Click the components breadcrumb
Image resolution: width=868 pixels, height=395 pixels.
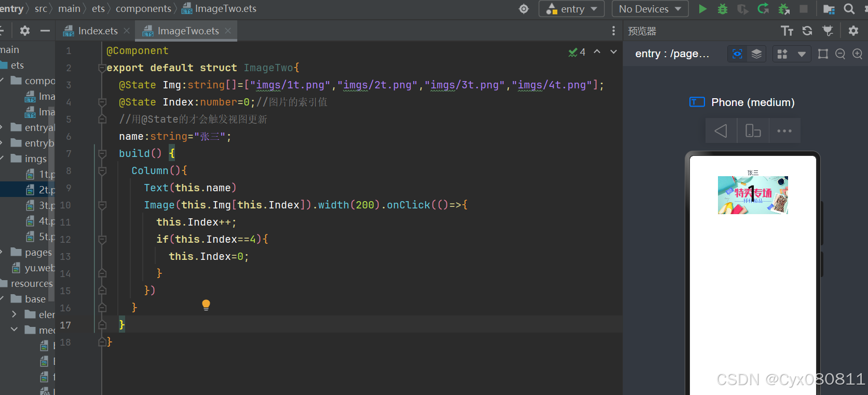point(143,8)
